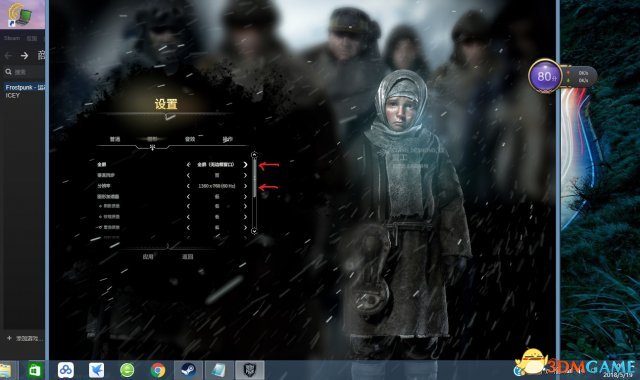Select Frostpunk in the Steam library
The image size is (640, 380).
click(x=24, y=87)
